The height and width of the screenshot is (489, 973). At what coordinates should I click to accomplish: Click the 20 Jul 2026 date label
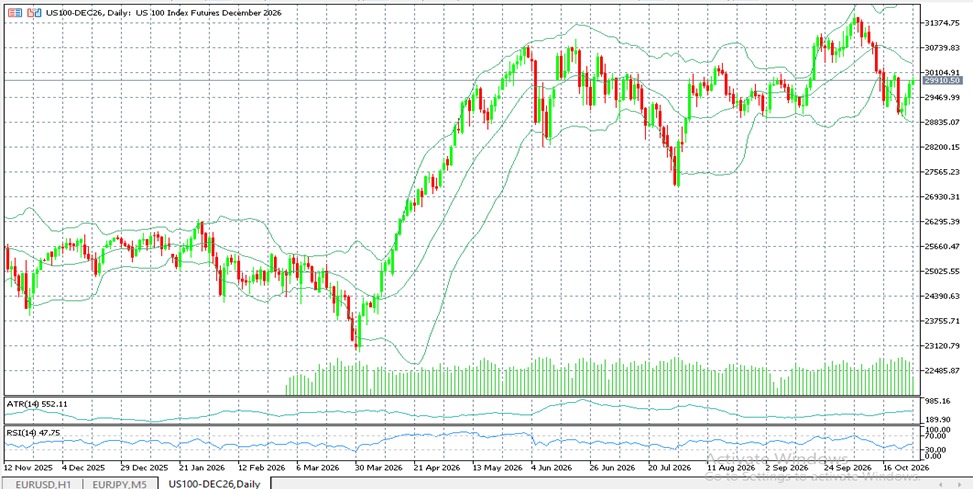pos(670,467)
